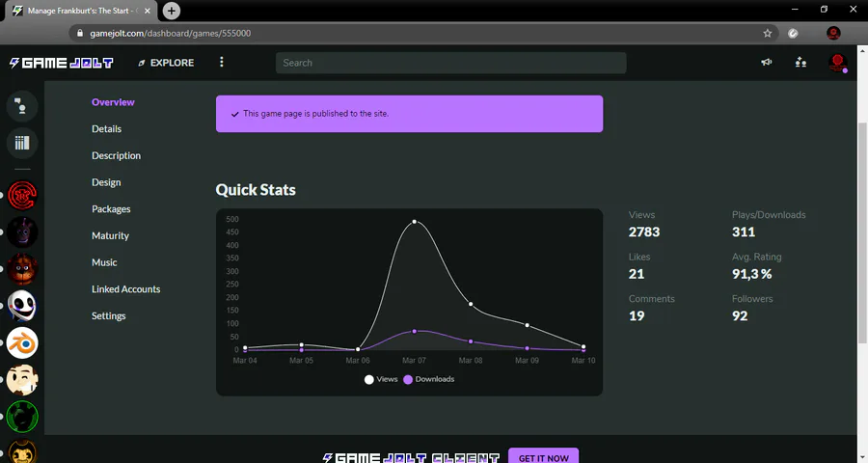The width and height of the screenshot is (868, 463).
Task: Click the Likes count 21
Action: [x=637, y=274]
